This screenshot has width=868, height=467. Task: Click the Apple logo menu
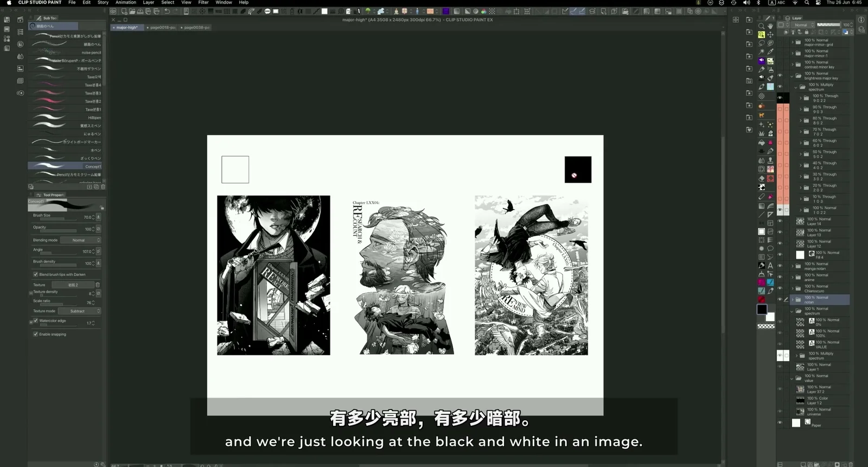click(x=9, y=3)
